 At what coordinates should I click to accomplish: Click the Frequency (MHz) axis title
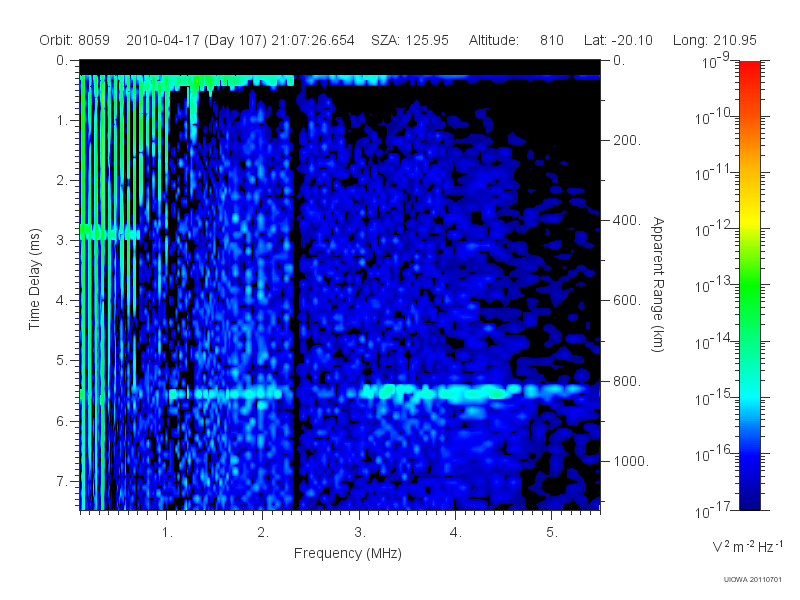pyautogui.click(x=348, y=554)
